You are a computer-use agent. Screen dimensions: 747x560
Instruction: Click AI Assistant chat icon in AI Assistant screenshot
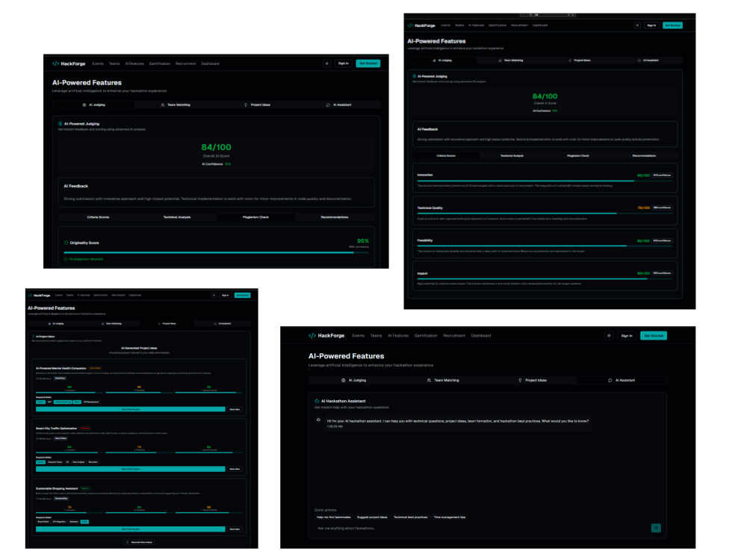(610, 381)
